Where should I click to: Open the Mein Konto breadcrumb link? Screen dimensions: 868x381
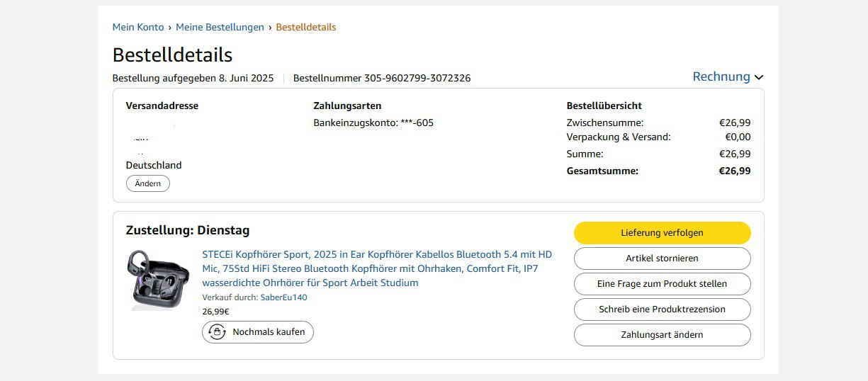tap(138, 27)
